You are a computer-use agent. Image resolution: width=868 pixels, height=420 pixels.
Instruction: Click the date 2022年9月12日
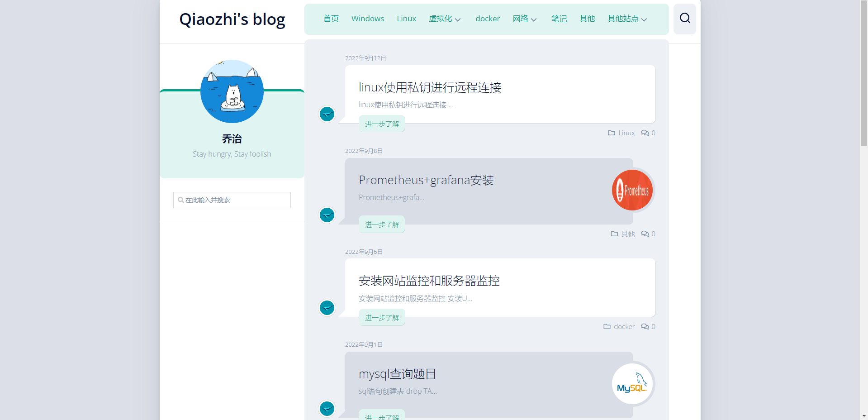point(365,58)
